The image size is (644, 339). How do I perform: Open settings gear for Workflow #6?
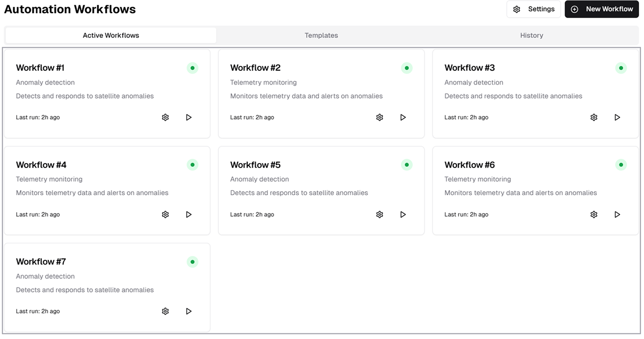pyautogui.click(x=594, y=214)
